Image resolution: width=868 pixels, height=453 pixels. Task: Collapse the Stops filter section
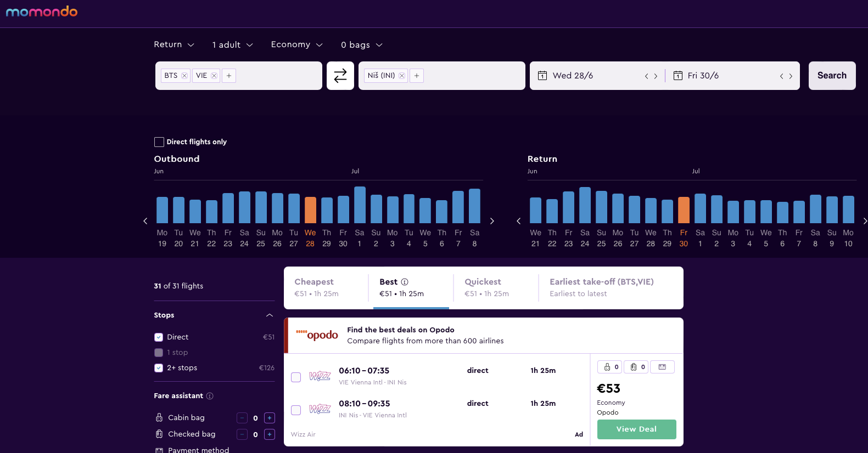point(270,315)
